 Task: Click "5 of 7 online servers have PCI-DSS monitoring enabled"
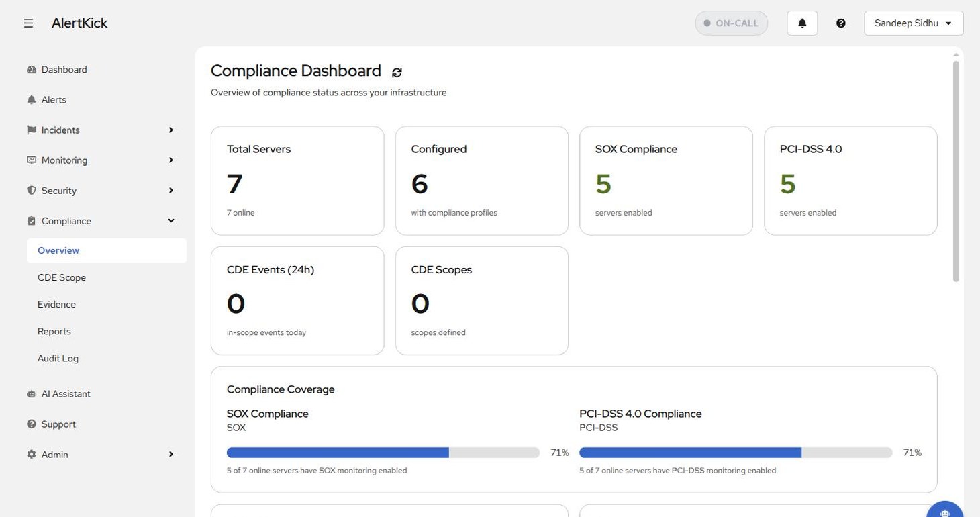point(678,471)
